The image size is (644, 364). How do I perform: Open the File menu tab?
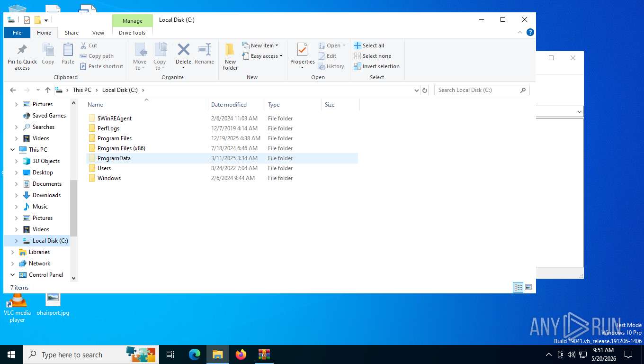click(17, 33)
